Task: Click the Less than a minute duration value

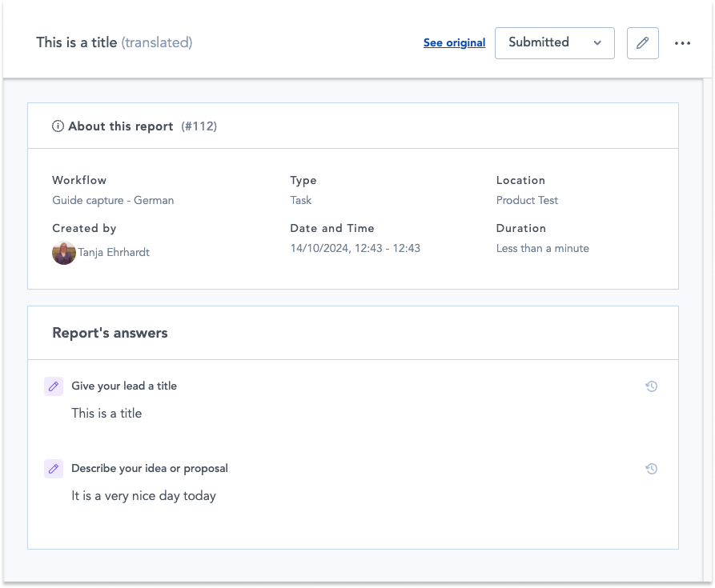Action: 542,249
